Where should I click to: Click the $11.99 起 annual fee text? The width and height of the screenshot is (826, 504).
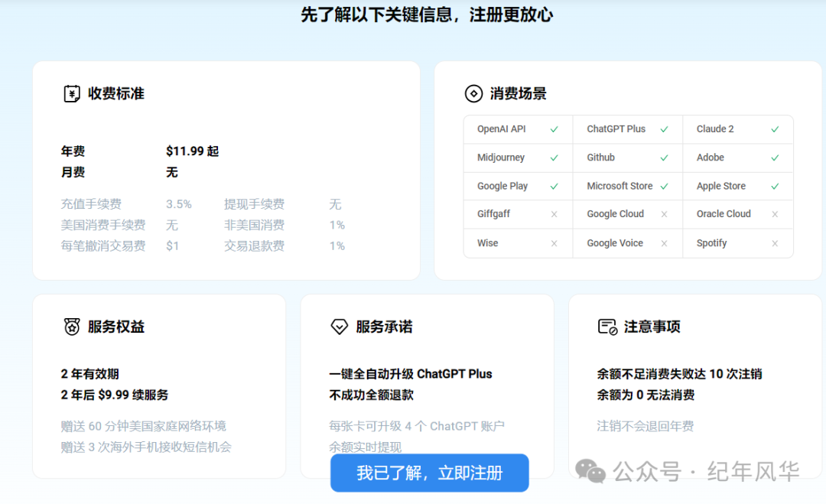point(192,151)
